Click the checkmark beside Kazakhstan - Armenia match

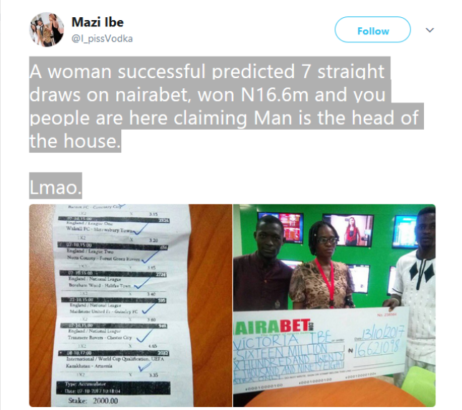144,367
